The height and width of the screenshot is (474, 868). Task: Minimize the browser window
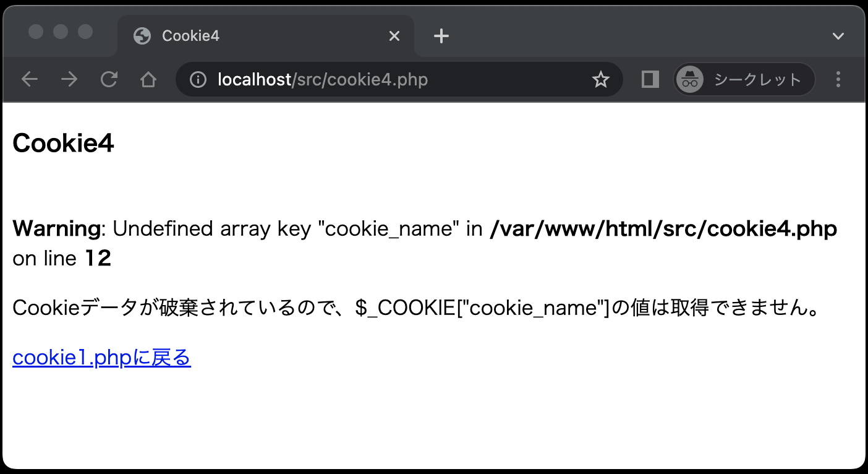tap(61, 31)
